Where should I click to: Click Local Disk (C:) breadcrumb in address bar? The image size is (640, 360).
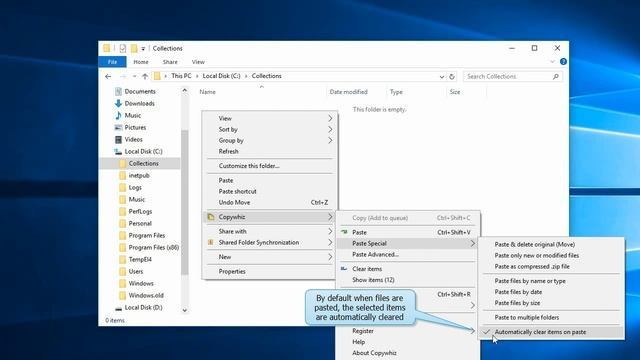click(x=221, y=76)
